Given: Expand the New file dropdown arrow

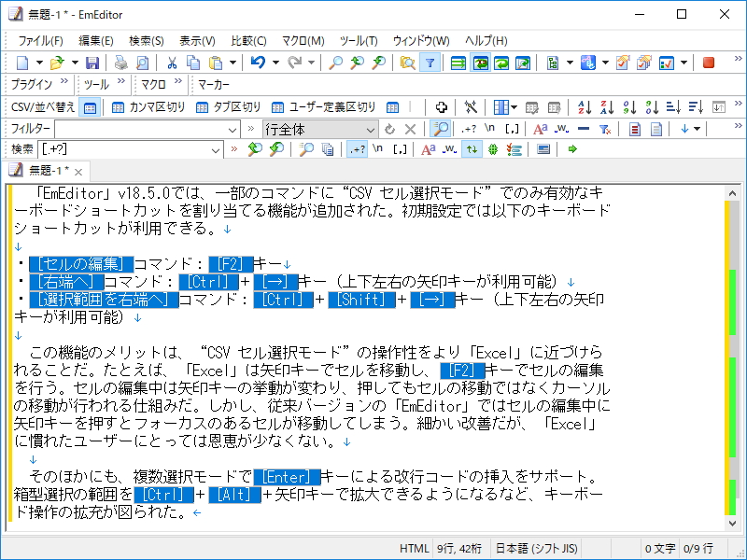Looking at the screenshot, I should coord(39,63).
